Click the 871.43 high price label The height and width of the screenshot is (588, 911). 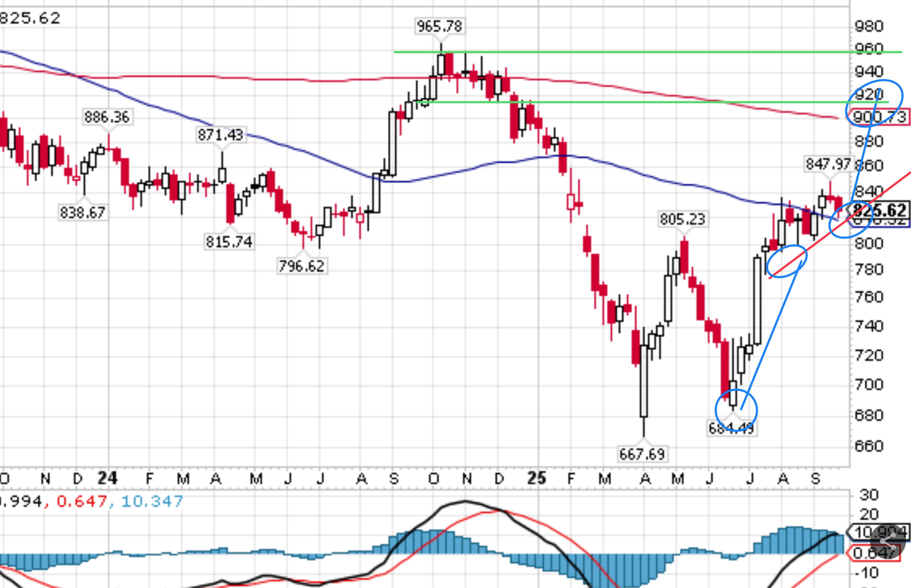[220, 135]
